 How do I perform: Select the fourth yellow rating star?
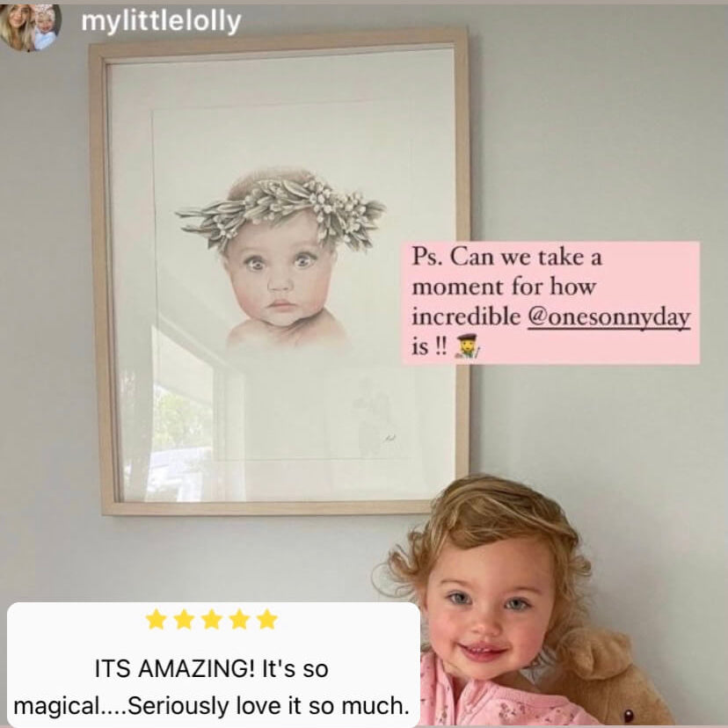[x=239, y=619]
